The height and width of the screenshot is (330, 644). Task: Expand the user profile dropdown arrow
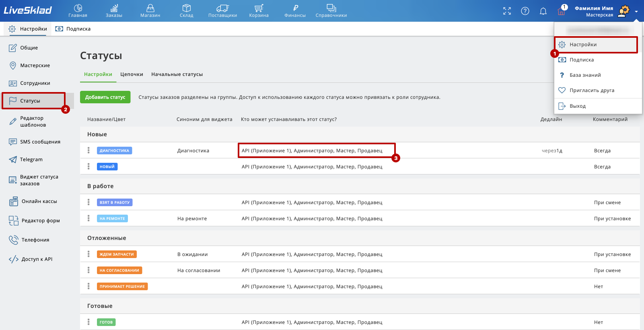click(x=636, y=12)
